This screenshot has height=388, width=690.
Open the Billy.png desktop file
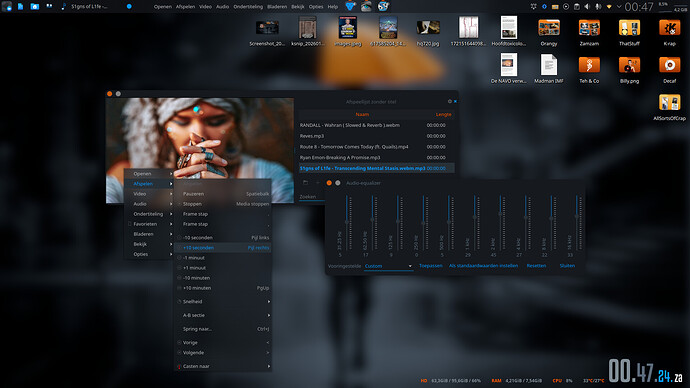(x=629, y=66)
